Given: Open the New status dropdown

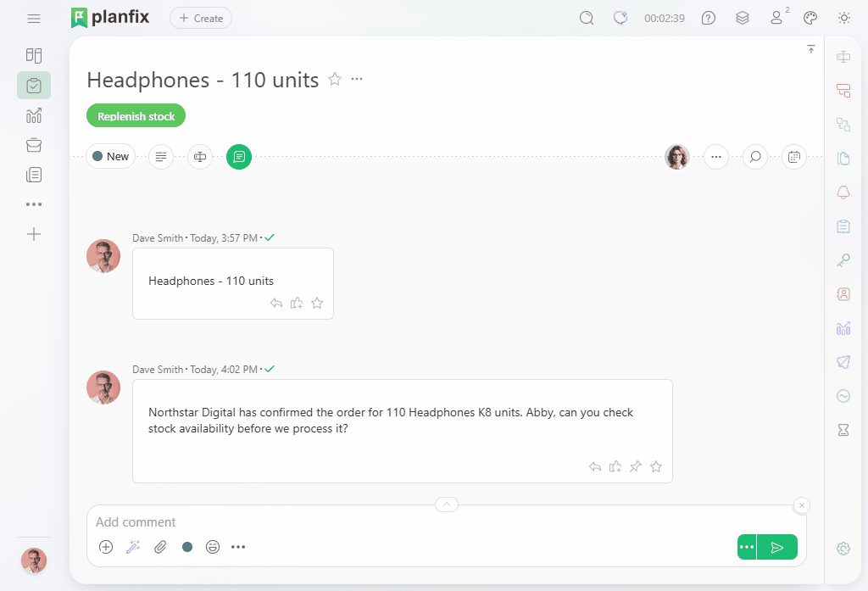Looking at the screenshot, I should (111, 157).
